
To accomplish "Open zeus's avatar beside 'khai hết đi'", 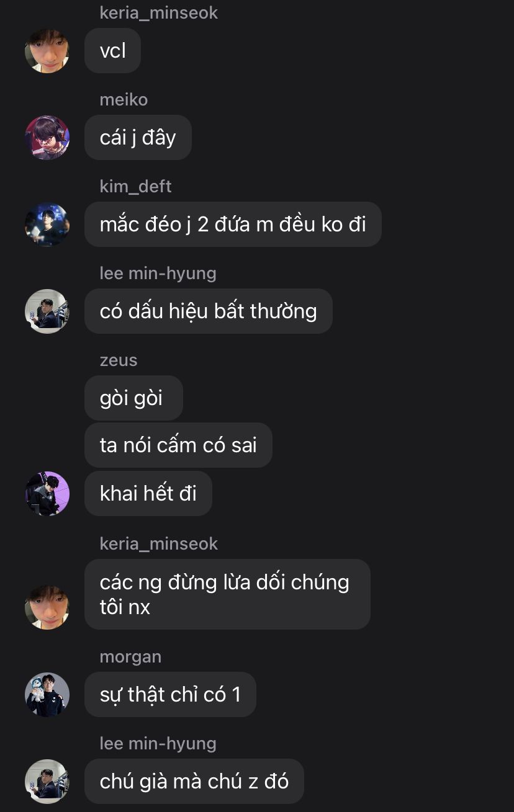I will [47, 494].
